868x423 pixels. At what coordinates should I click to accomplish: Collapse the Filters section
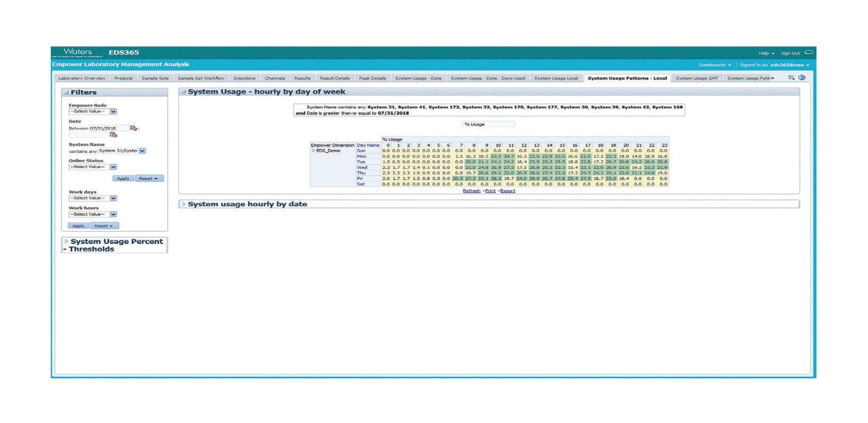(66, 92)
